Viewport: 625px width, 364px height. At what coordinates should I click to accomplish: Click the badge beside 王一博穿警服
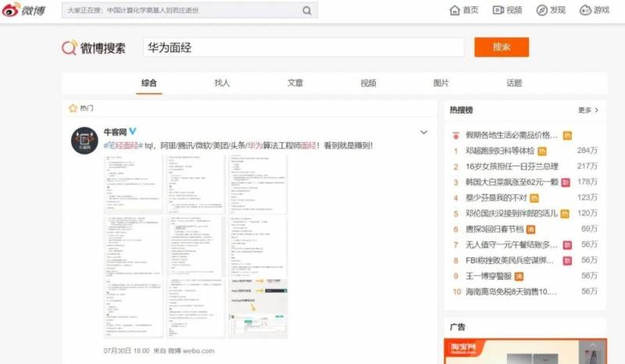[x=519, y=277]
